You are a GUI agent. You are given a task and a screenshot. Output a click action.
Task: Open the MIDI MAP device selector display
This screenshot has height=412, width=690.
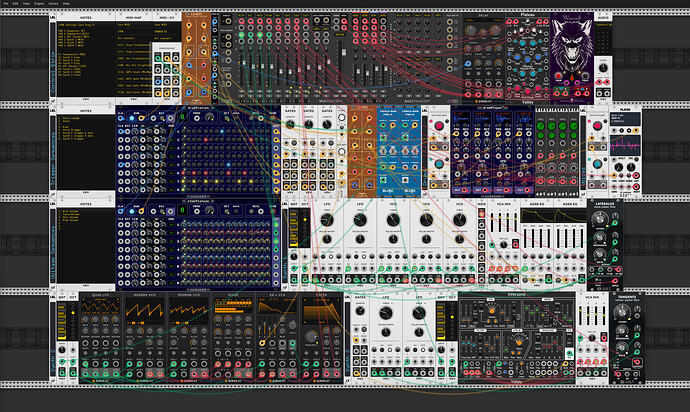coord(133,32)
